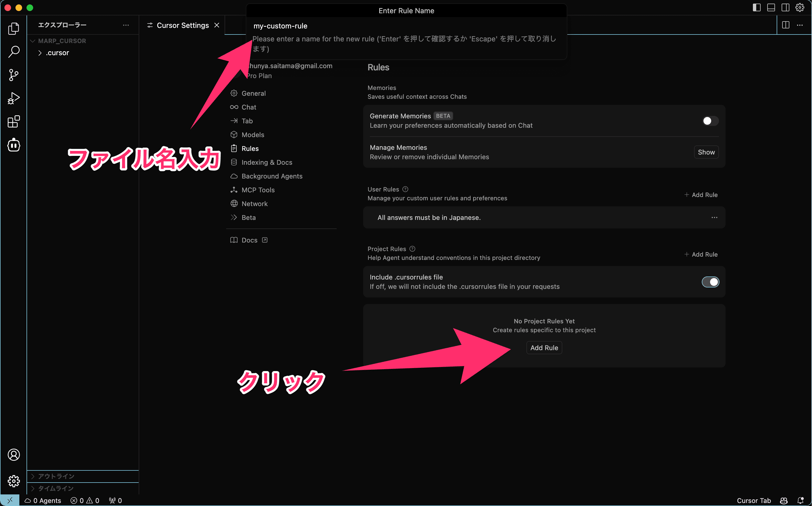Screen dimensions: 812x506
Task: Select MCP Tools in settings sidebar
Action: pyautogui.click(x=258, y=190)
